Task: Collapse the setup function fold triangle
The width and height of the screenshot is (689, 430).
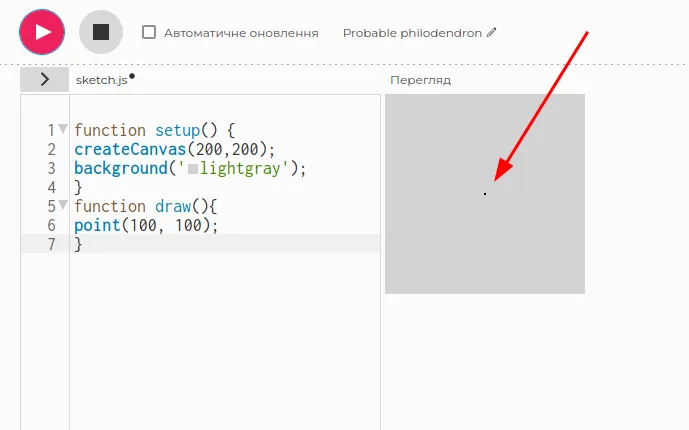Action: point(63,130)
